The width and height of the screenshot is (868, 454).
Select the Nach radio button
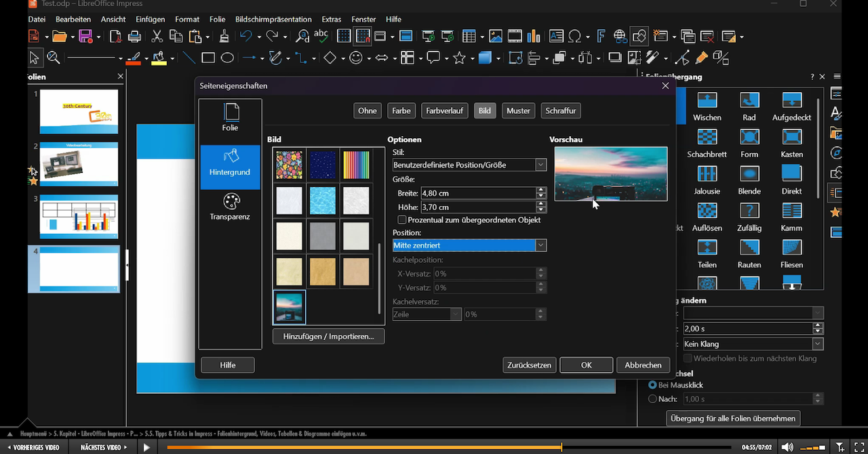coord(652,399)
